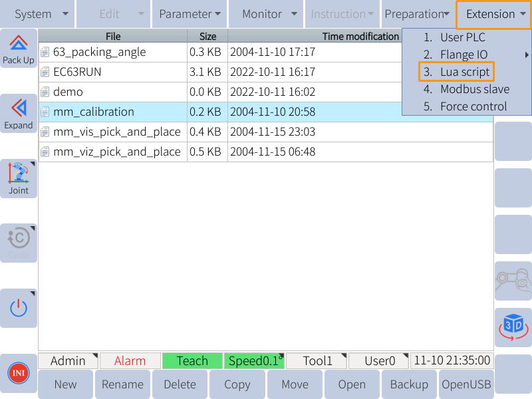Screen dimensions: 532x399
Task: Toggle the Teach mode indicator
Action: point(192,360)
